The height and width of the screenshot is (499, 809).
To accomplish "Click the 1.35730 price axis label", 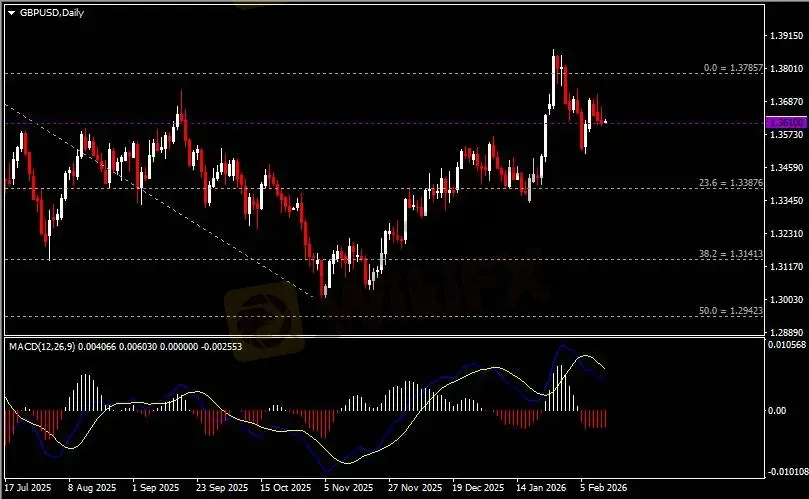I will pos(786,135).
